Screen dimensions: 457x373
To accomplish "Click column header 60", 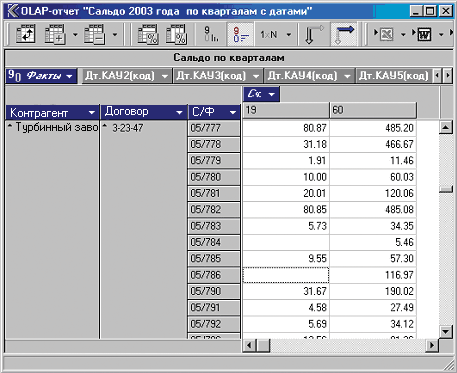I will click(373, 110).
